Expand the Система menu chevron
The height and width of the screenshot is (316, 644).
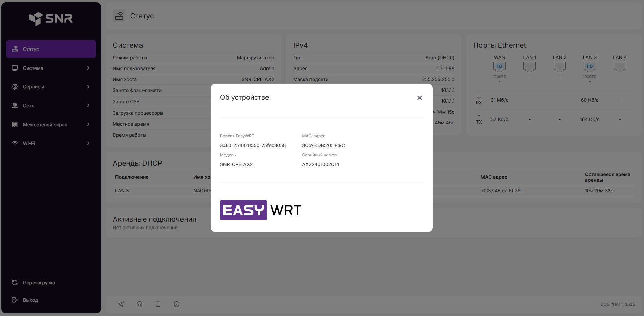point(88,68)
